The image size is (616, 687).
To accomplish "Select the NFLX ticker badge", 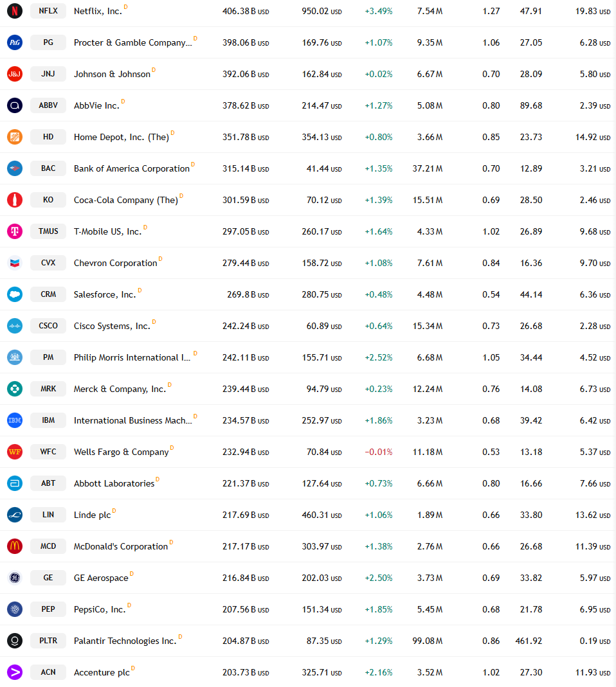I will click(x=48, y=11).
